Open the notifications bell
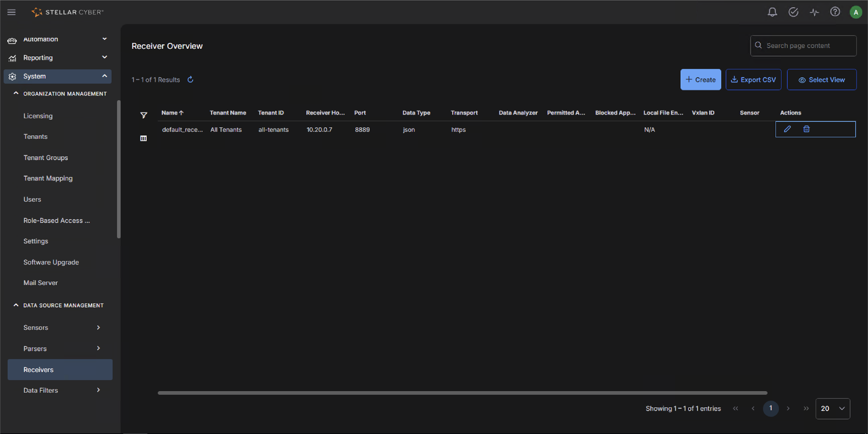 pyautogui.click(x=772, y=12)
